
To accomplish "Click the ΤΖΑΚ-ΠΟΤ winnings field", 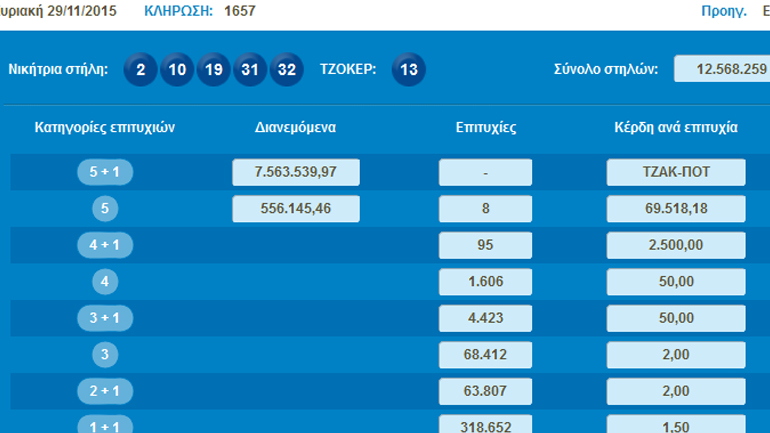I will tap(676, 172).
